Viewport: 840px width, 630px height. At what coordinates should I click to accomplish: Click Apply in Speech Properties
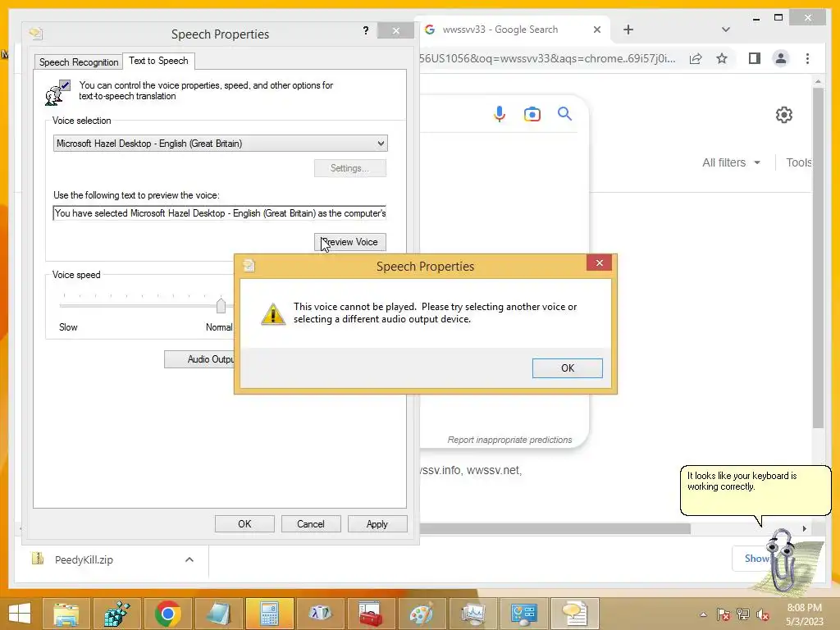pyautogui.click(x=377, y=524)
